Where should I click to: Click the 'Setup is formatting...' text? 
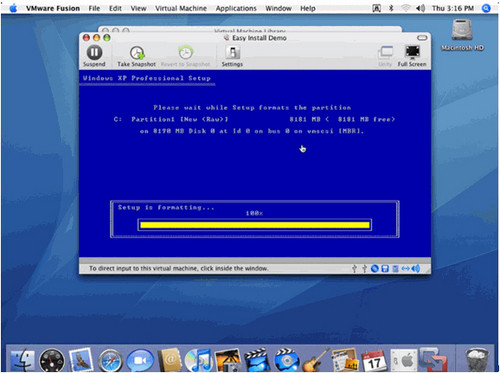166,207
